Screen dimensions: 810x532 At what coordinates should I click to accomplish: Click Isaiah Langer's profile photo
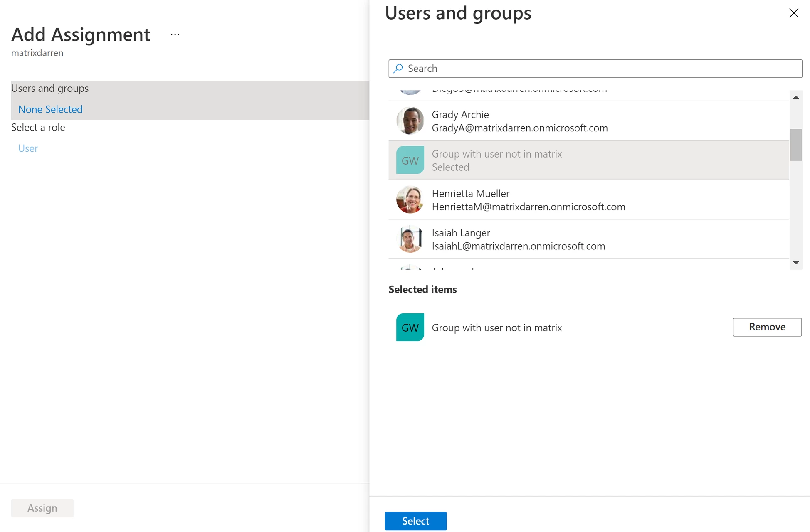[410, 239]
